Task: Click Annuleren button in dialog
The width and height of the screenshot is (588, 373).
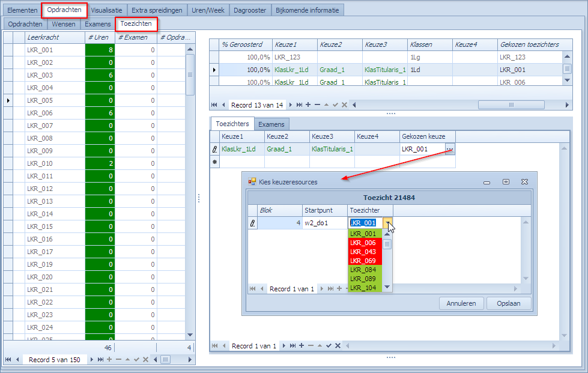Action: tap(461, 303)
